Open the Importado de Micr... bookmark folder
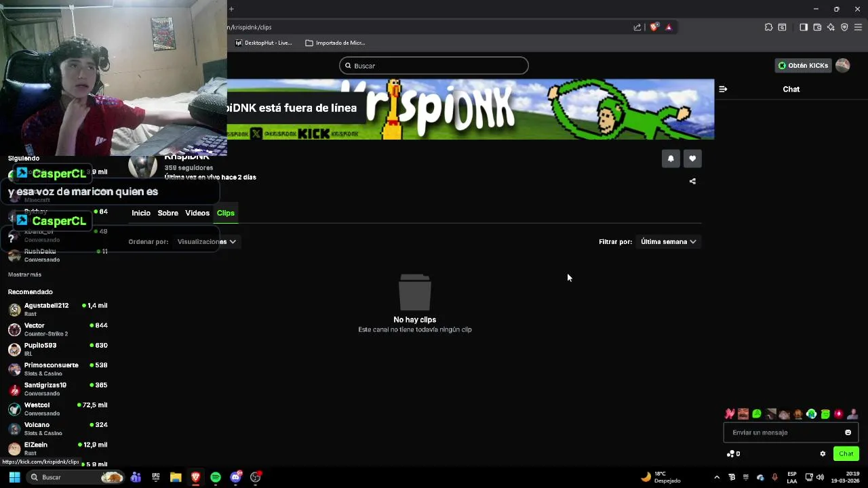868x488 pixels. tap(336, 43)
